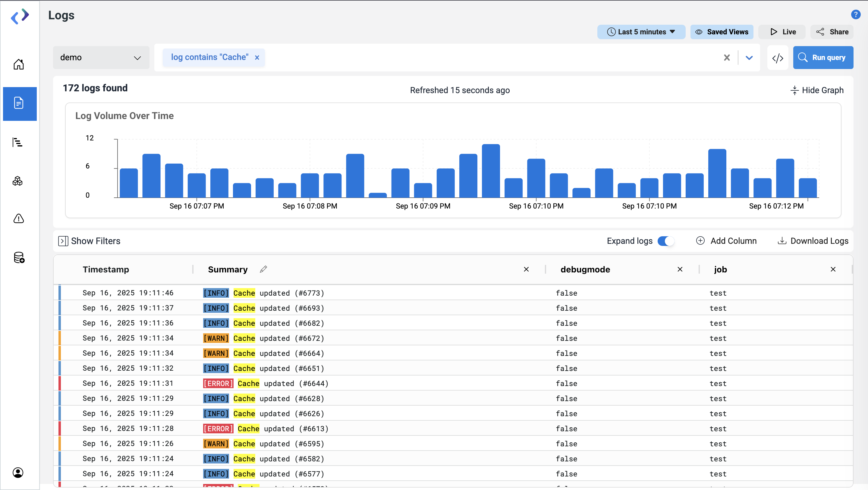Open the Home icon in sidebar
Viewport: 868px width, 490px height.
tap(18, 64)
